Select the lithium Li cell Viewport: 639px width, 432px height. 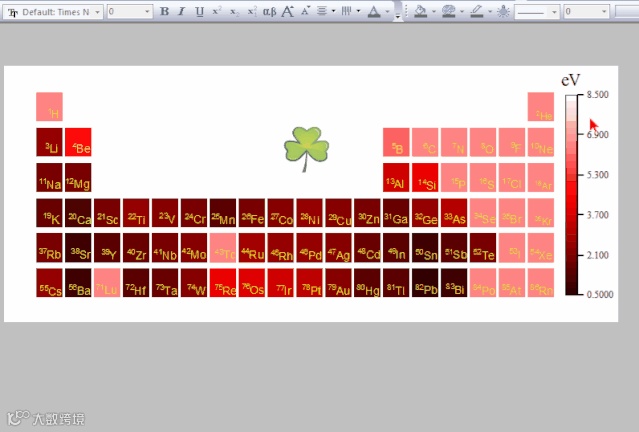point(49,142)
